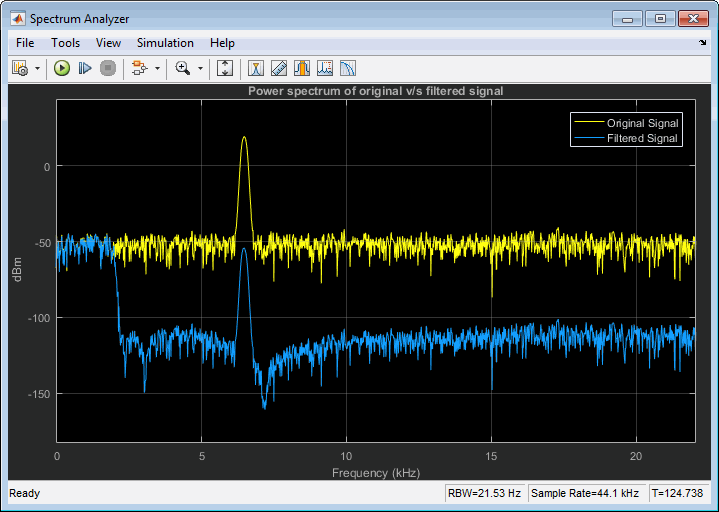Click the Step Forward simulation icon
The width and height of the screenshot is (719, 512).
pos(85,68)
